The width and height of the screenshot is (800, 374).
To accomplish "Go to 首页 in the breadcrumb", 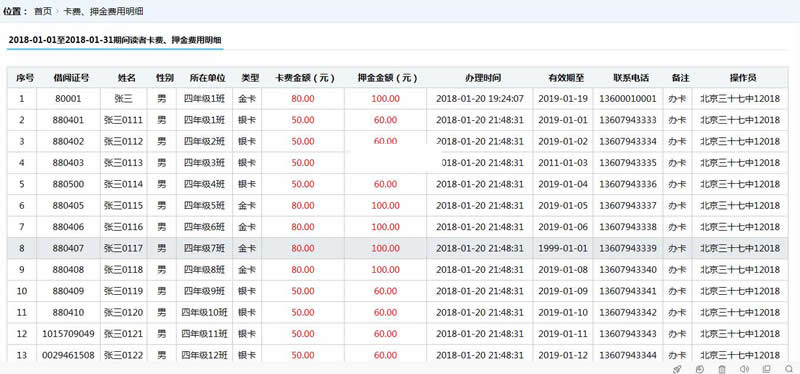I will [43, 11].
